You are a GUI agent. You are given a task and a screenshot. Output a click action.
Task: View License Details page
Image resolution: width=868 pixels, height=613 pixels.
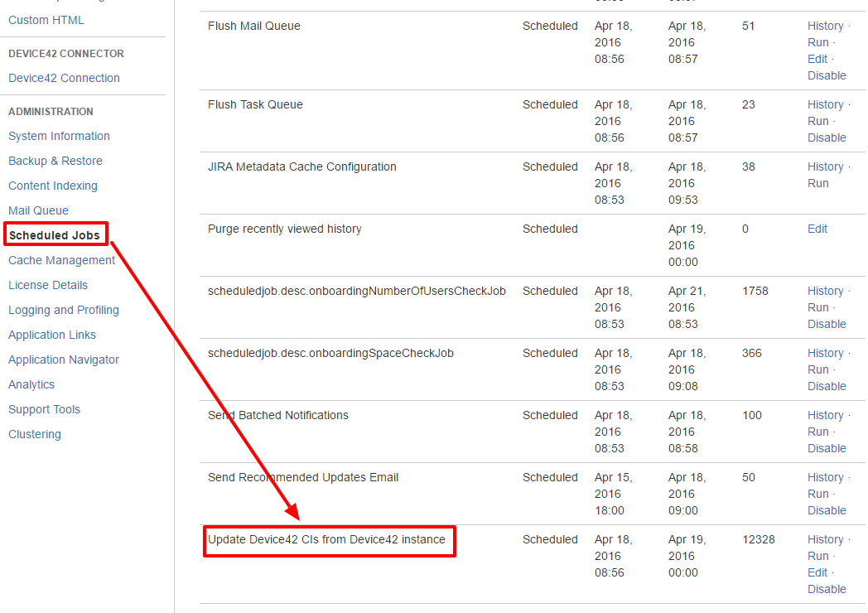pyautogui.click(x=48, y=285)
